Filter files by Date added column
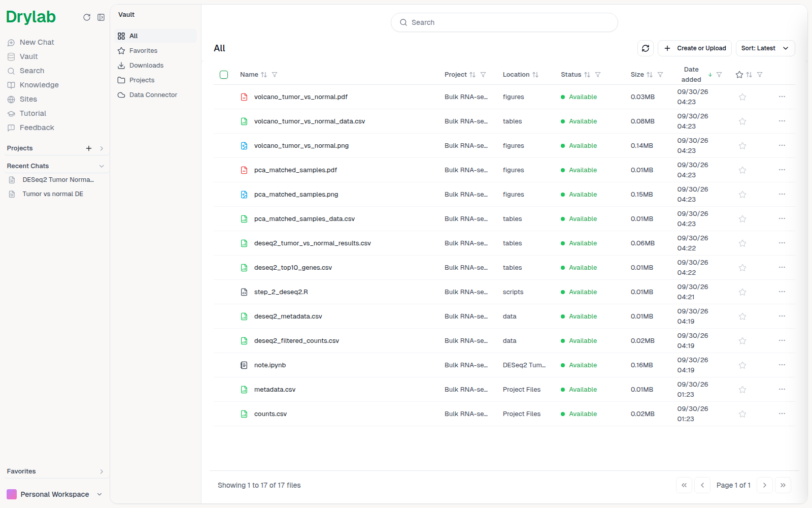 point(719,75)
